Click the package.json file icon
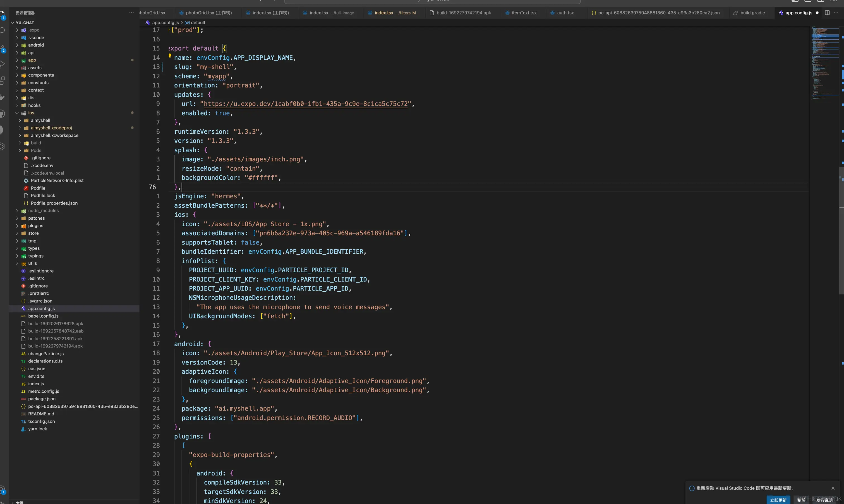Screen dimensions: 844x504 pyautogui.click(x=23, y=399)
